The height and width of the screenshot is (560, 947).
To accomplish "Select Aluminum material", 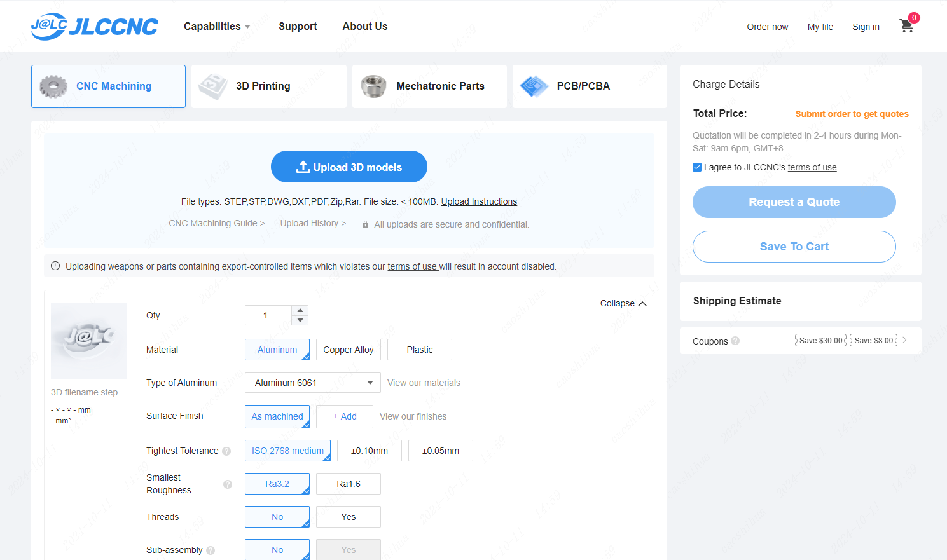I will pos(277,350).
